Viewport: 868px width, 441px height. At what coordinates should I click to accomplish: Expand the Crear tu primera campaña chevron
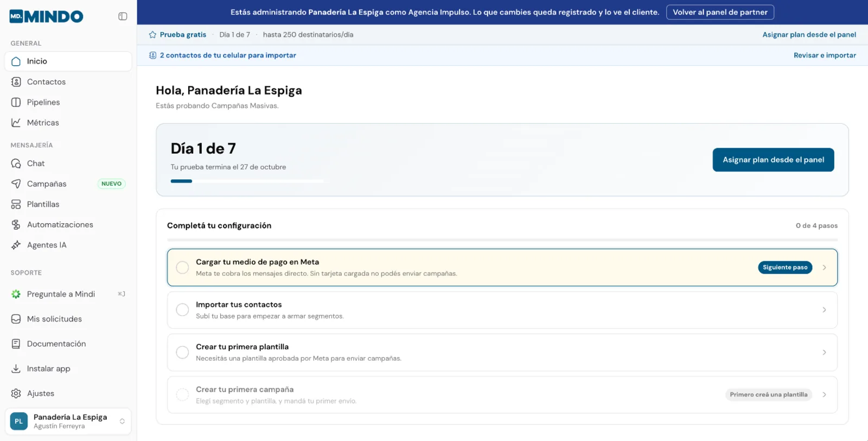824,395
